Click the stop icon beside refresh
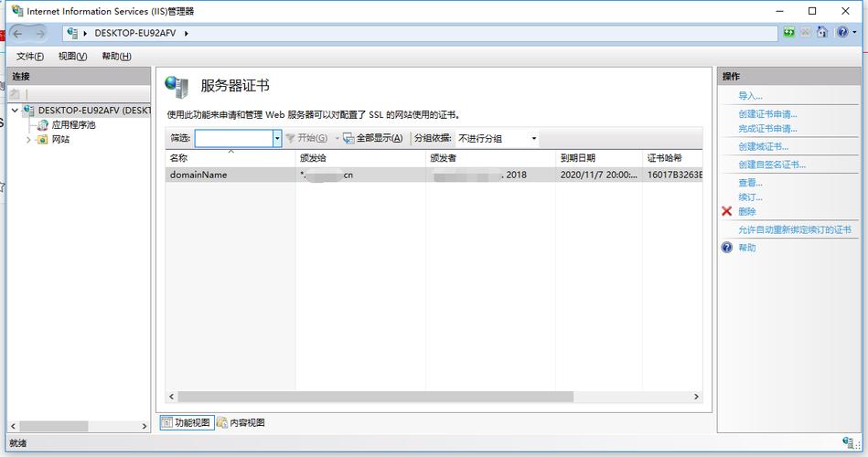The height and width of the screenshot is (457, 868). coord(806,32)
